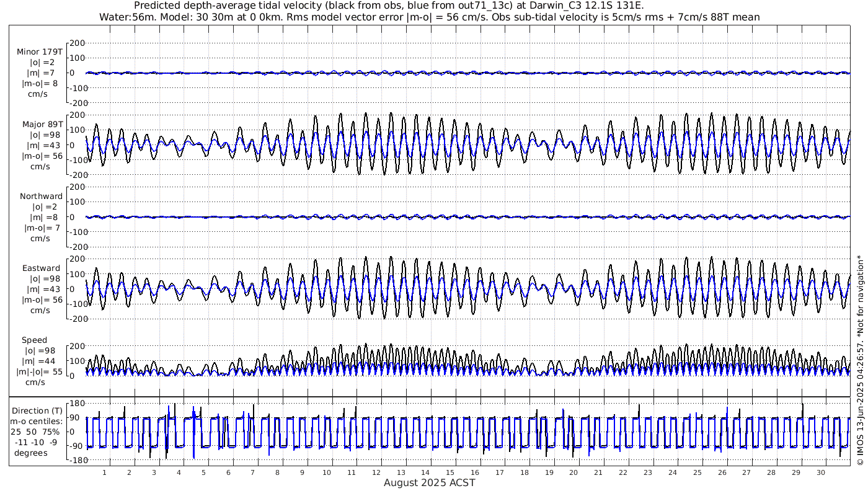This screenshot has height=496, width=868.
Task: Click the "Speed" panel label
Action: pos(34,340)
